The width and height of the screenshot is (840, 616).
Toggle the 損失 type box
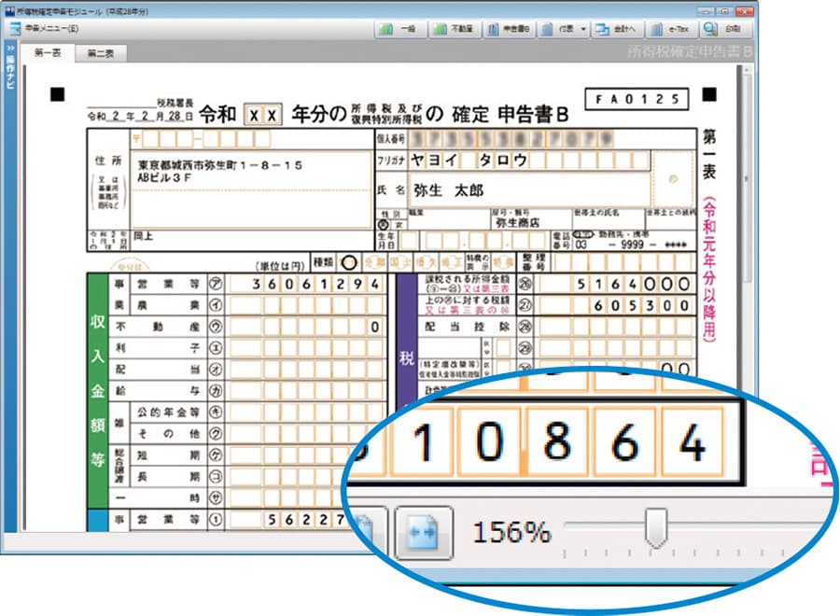[x=426, y=263]
